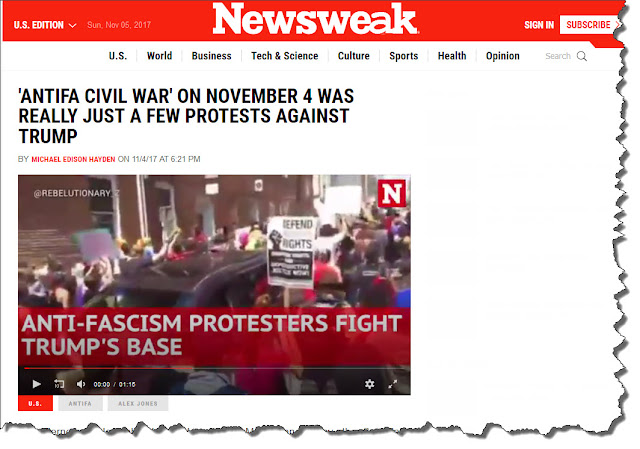This screenshot has height=449, width=640.
Task: Click the search magnifier icon
Action: (582, 56)
